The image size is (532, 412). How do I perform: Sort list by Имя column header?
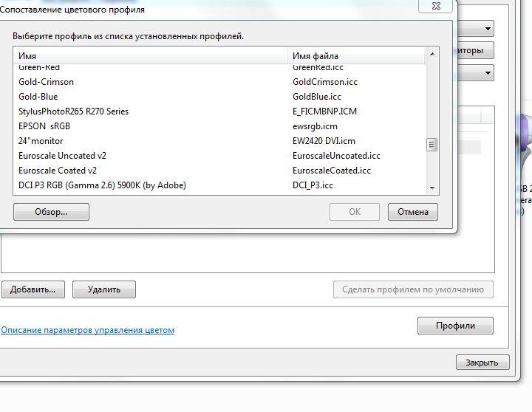pos(151,55)
